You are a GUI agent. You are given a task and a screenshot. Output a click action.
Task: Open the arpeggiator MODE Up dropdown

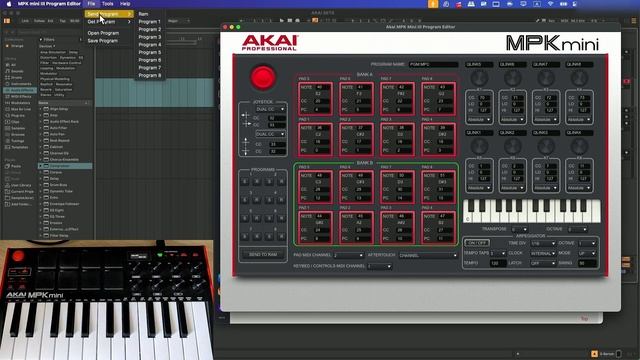pyautogui.click(x=587, y=253)
